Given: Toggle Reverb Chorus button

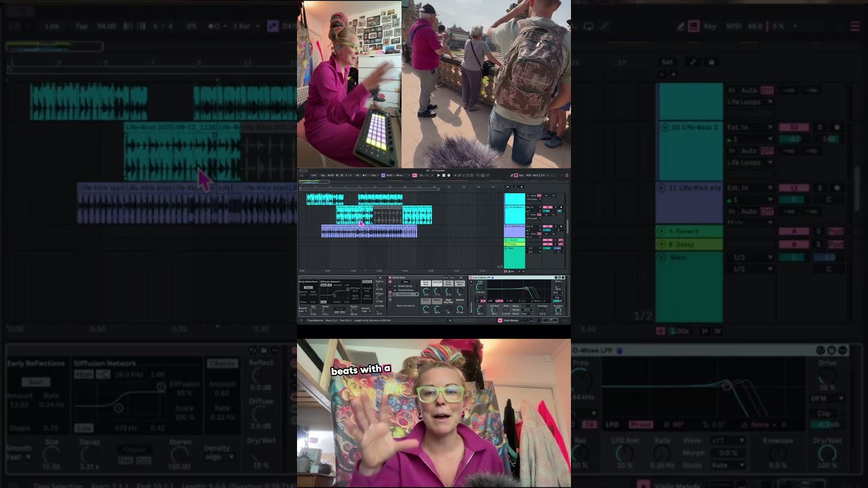Looking at the screenshot, I should pyautogui.click(x=368, y=282).
